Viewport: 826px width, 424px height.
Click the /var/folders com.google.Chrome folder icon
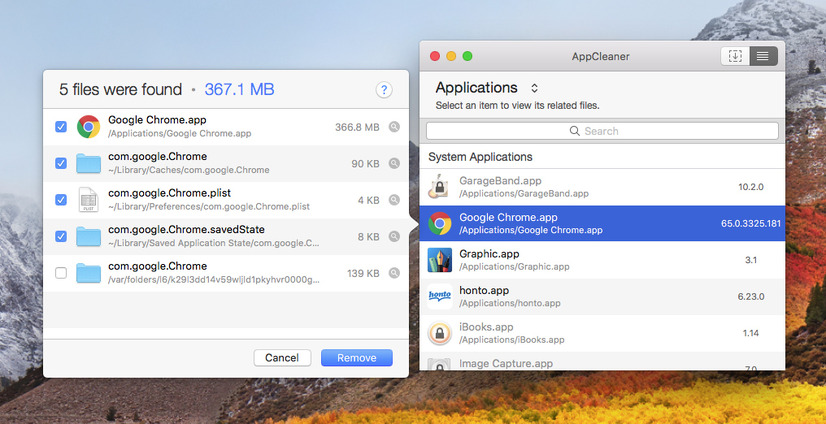pos(88,273)
